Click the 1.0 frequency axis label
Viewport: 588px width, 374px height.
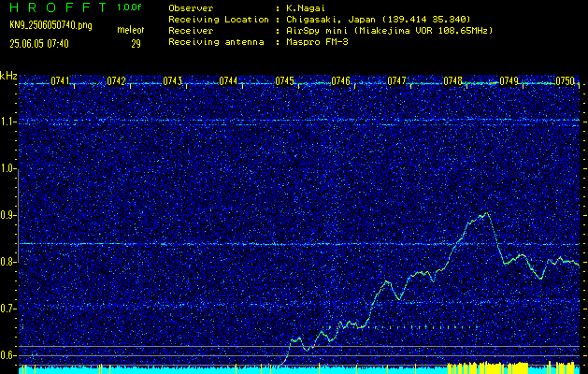(7, 169)
